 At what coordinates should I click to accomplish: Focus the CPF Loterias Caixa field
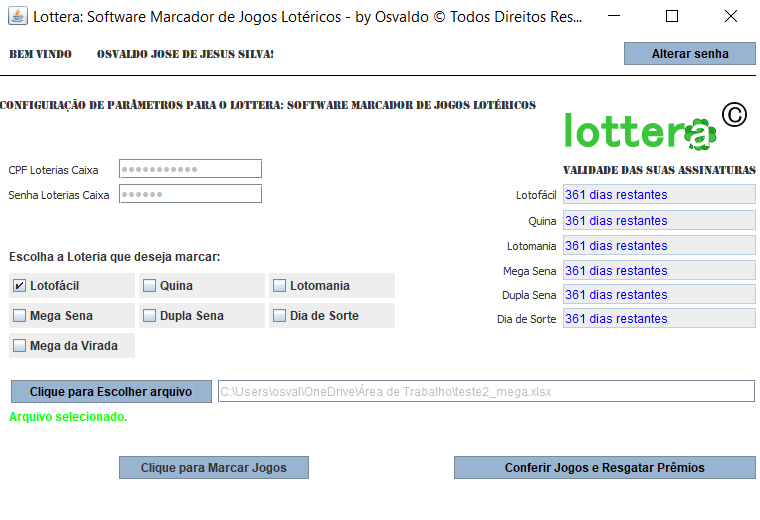(x=190, y=169)
